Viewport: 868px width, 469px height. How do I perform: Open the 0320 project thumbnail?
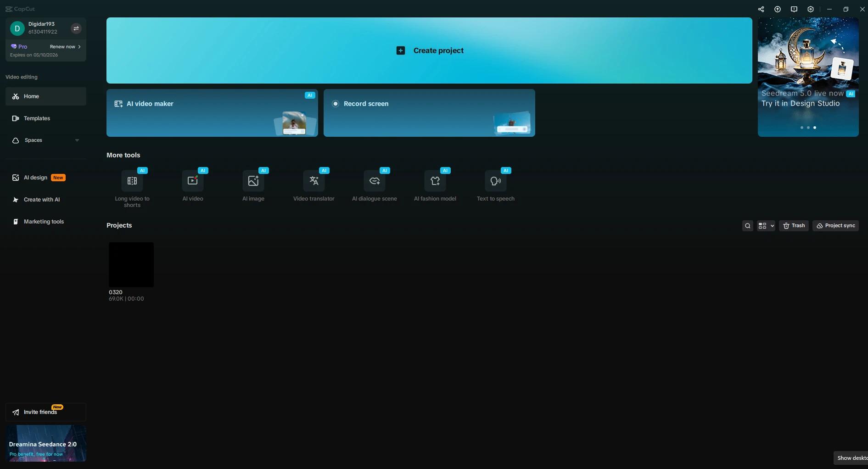point(131,265)
